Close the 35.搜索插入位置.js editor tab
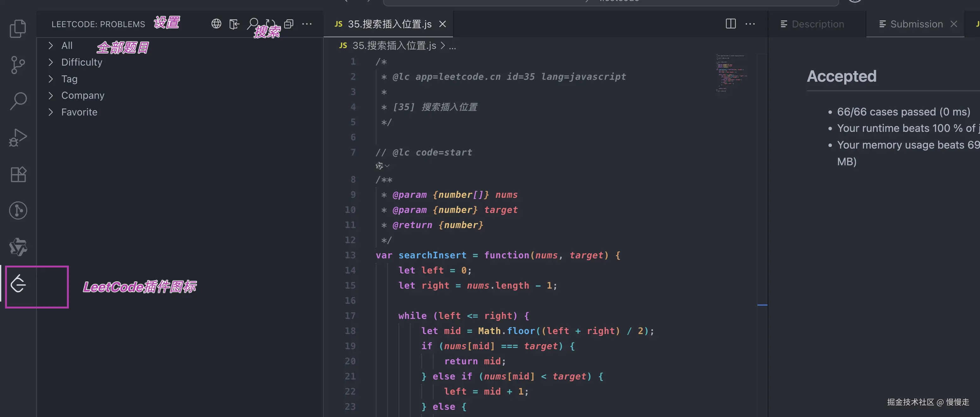 click(x=442, y=24)
